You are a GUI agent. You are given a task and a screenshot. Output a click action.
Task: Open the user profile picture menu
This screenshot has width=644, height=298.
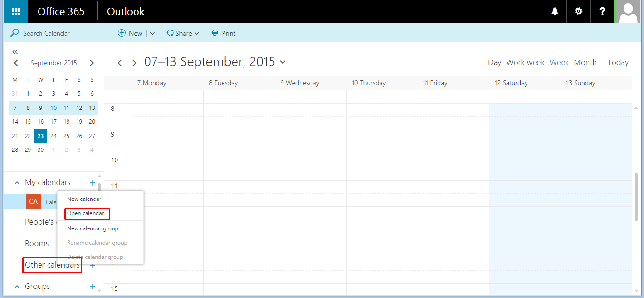[628, 11]
